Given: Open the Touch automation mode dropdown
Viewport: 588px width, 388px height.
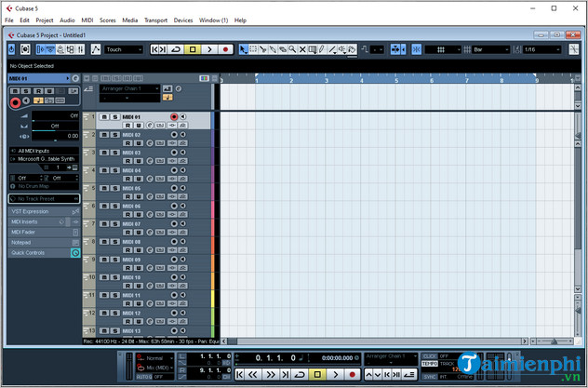Looking at the screenshot, I should coord(124,49).
